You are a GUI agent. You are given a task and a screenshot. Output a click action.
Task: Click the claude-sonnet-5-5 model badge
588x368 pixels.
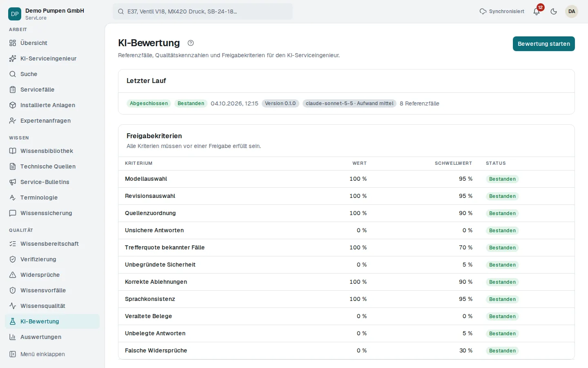pyautogui.click(x=350, y=103)
